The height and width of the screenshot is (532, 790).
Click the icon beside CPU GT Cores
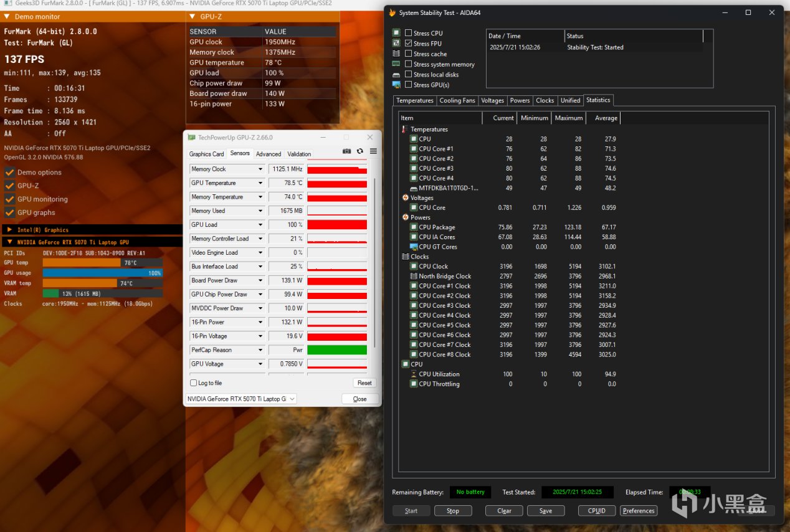(414, 247)
